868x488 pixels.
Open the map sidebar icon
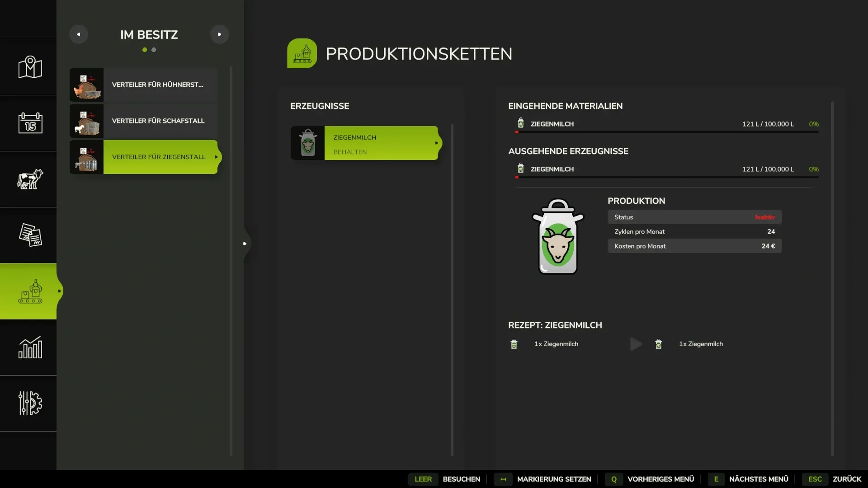30,67
